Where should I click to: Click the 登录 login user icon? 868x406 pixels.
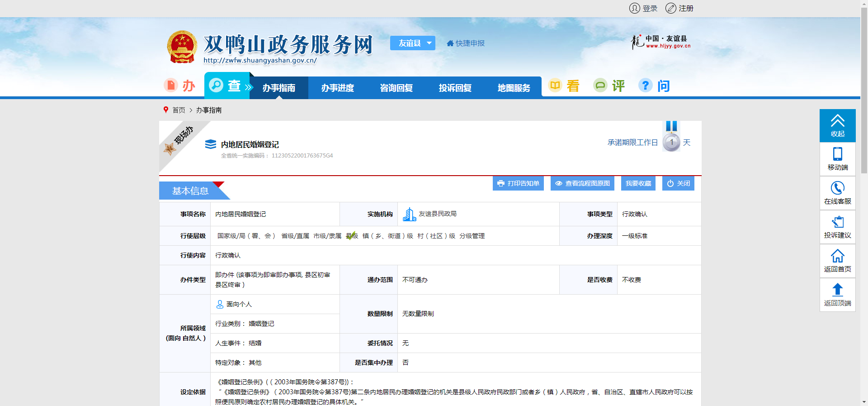click(x=634, y=8)
